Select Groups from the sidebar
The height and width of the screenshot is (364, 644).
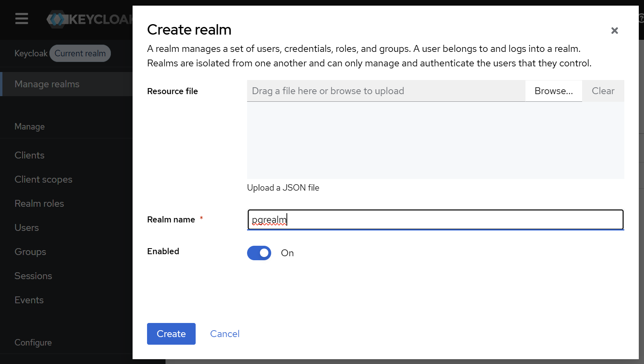30,251
